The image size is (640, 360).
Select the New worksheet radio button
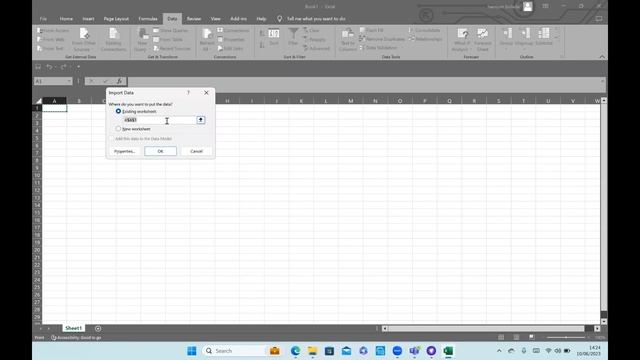(118, 129)
